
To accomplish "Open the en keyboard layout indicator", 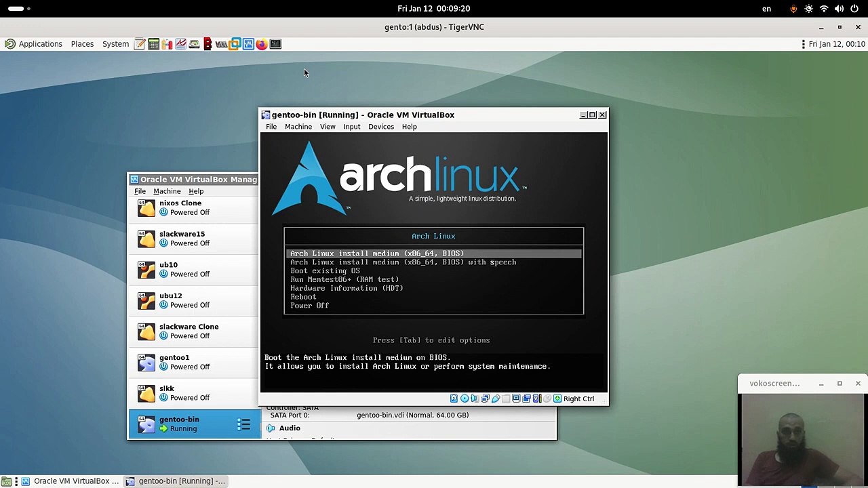I will [x=766, y=9].
